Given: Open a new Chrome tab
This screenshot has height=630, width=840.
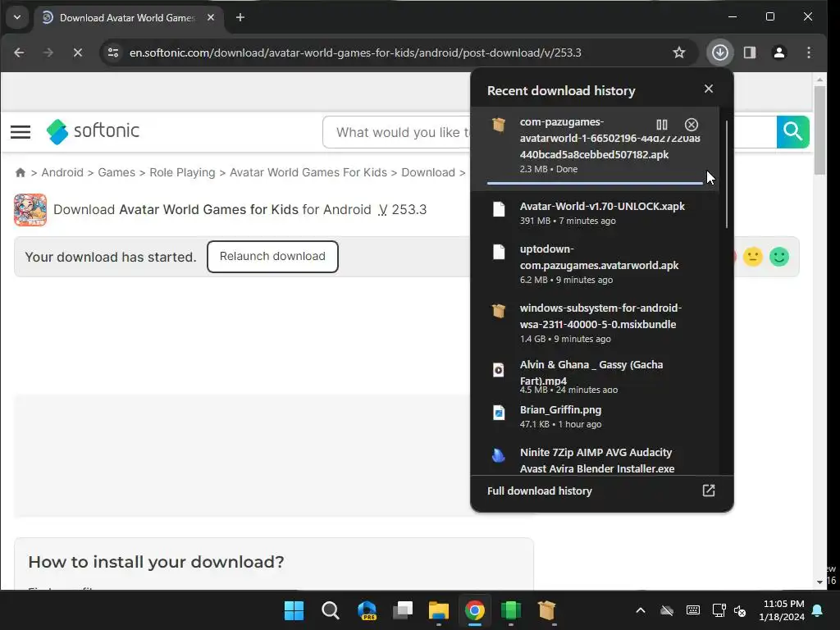Looking at the screenshot, I should pos(240,18).
